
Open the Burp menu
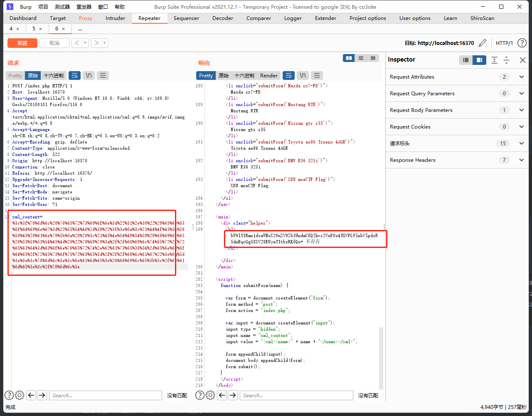click(x=26, y=7)
